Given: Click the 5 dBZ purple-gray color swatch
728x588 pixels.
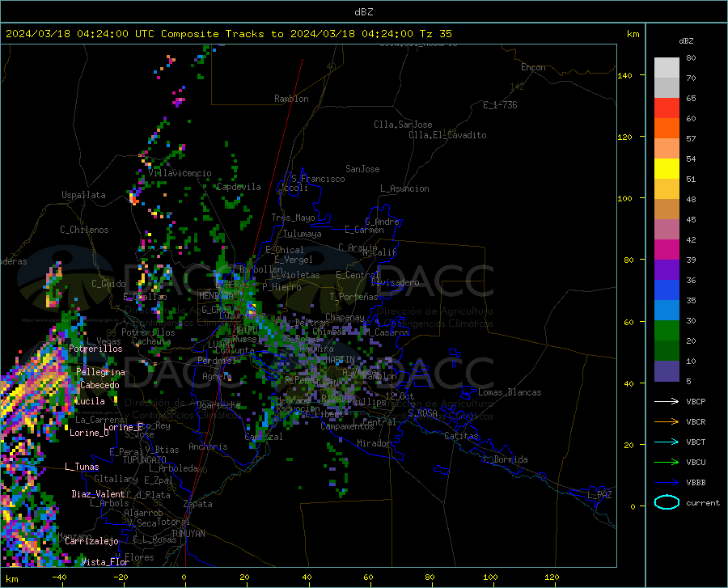Looking at the screenshot, I should point(667,371).
